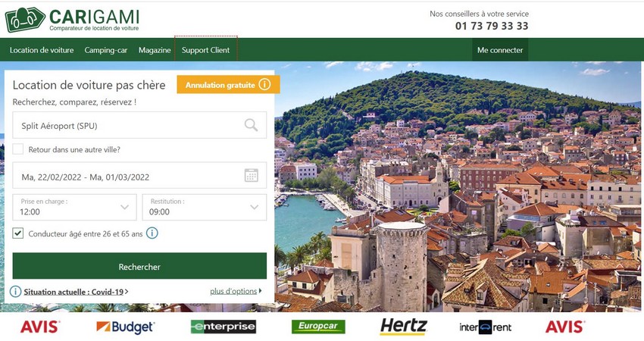Open the calendar icon in date field

[x=252, y=176]
